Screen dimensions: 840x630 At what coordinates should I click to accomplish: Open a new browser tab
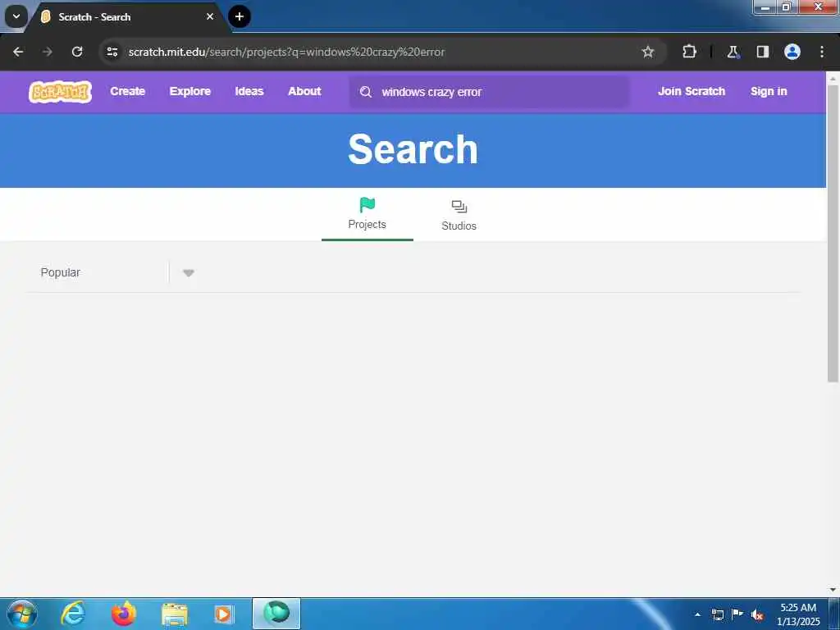pyautogui.click(x=240, y=16)
